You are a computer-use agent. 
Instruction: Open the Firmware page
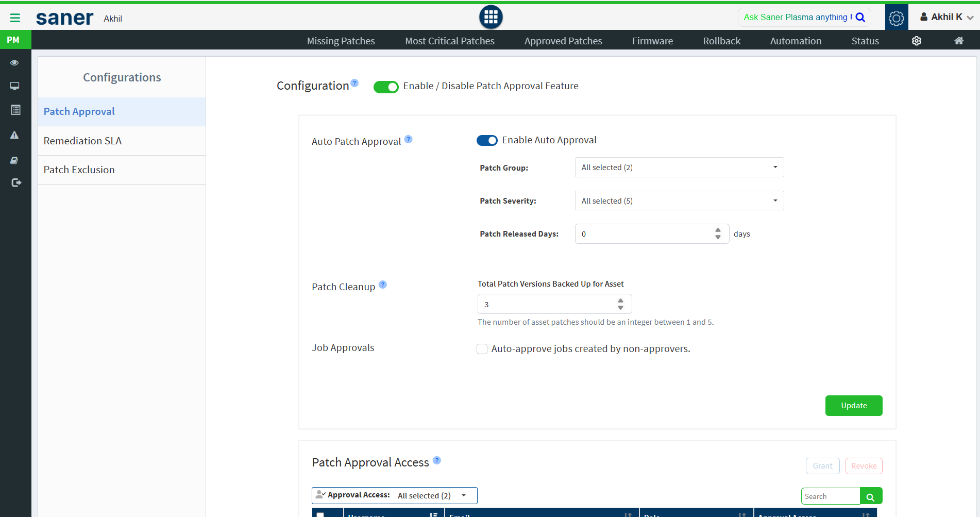(652, 41)
